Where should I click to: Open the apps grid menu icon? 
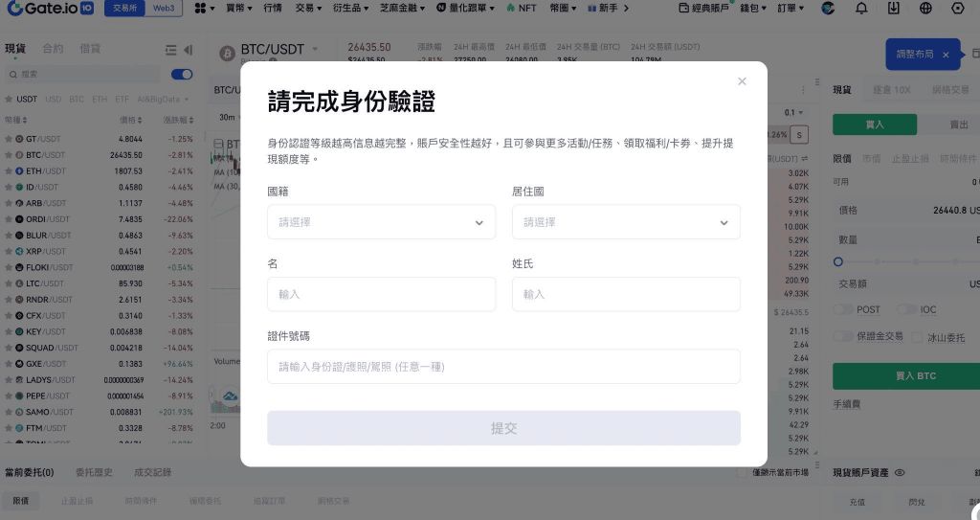200,9
